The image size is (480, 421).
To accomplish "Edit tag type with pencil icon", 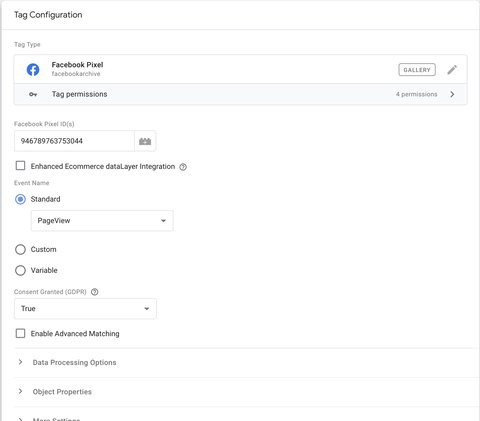I will (x=452, y=70).
